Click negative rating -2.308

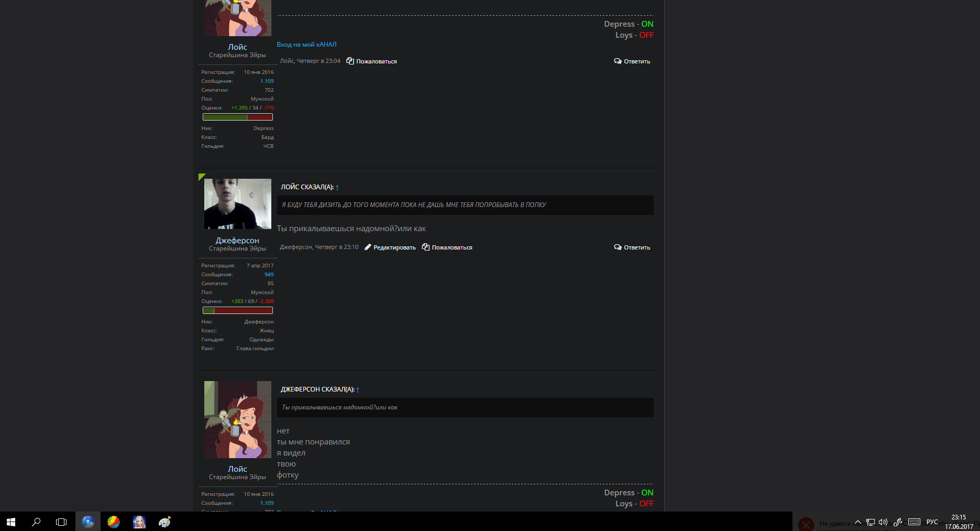tap(266, 301)
